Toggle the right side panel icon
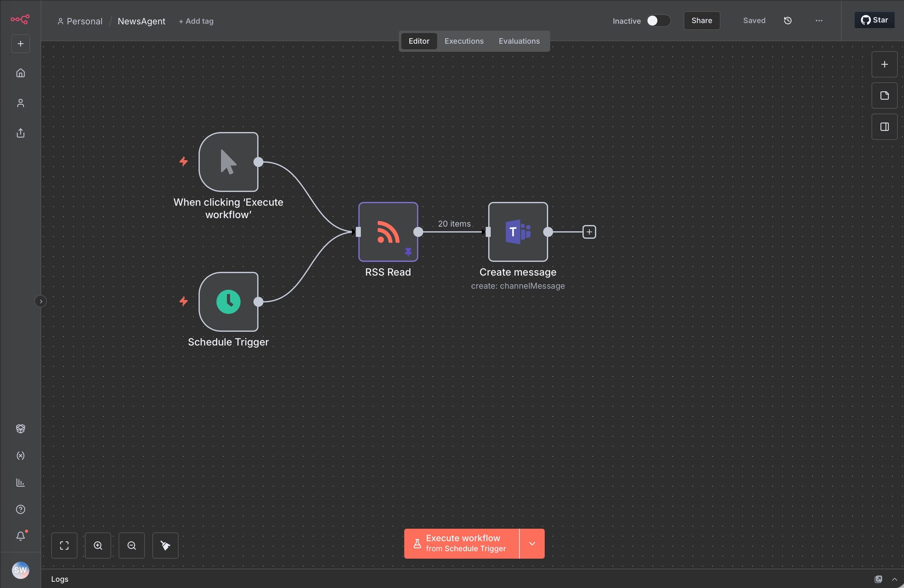 coord(884,127)
